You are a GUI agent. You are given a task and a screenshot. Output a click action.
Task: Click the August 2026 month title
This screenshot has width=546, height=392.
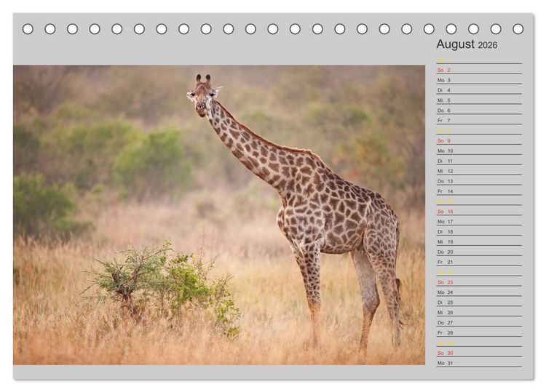point(467,44)
